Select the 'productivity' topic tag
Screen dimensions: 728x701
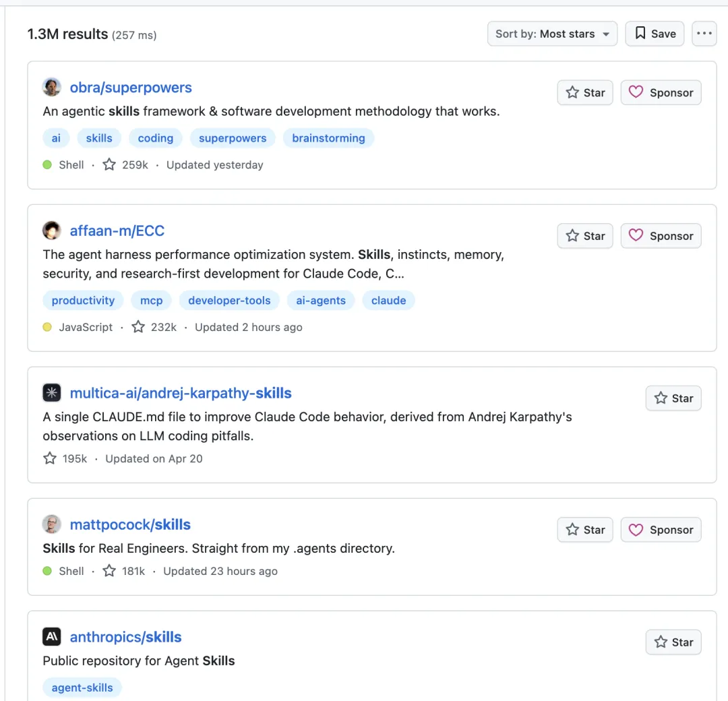(x=83, y=301)
